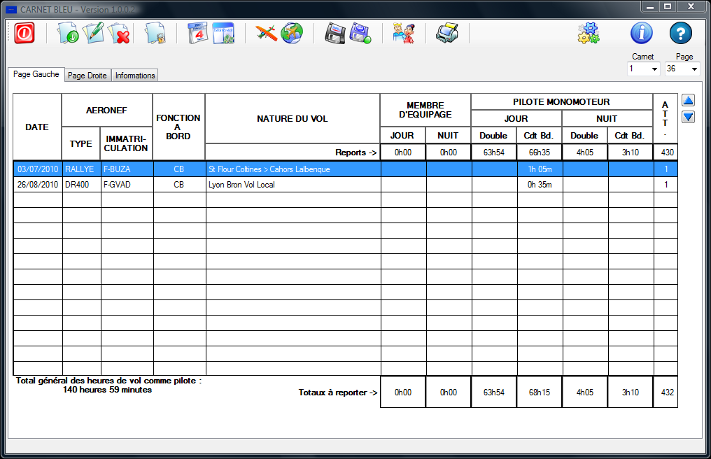This screenshot has width=711, height=459.
Task: Open help with the question mark icon
Action: [x=681, y=33]
